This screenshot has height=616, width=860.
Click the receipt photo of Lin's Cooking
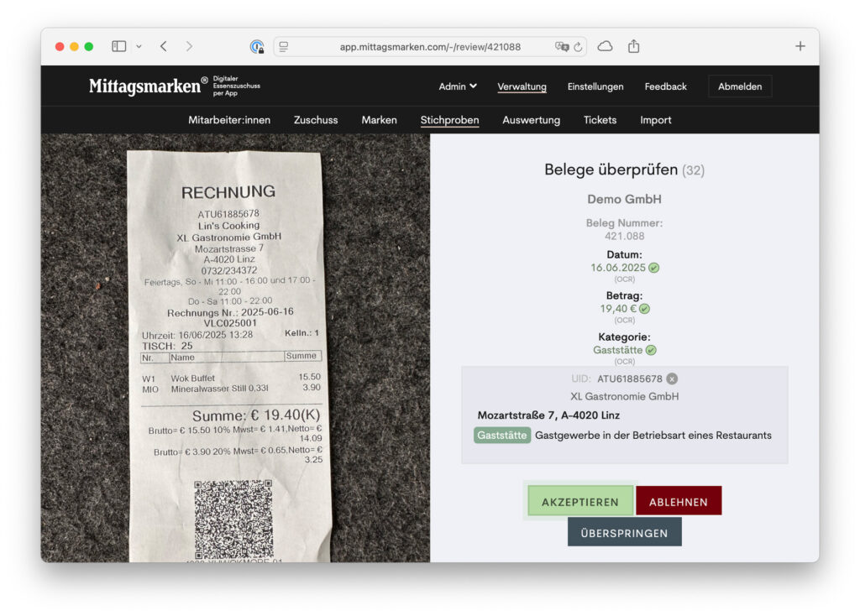point(228,352)
